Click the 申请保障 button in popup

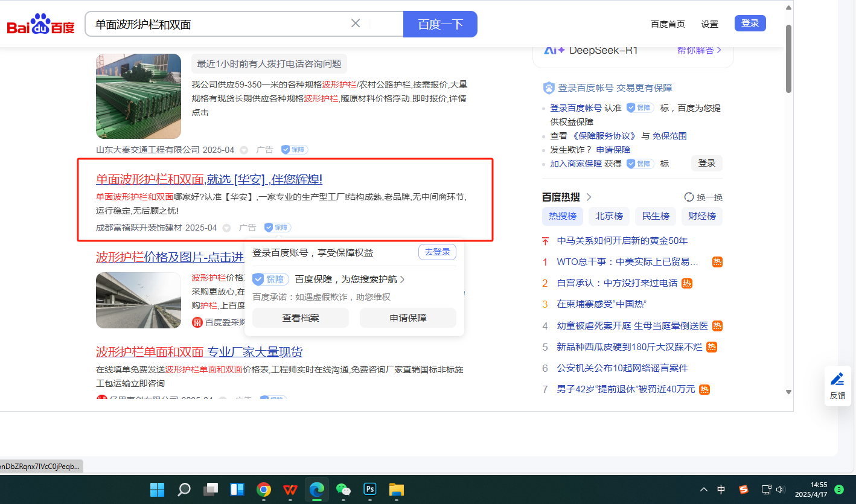tap(408, 318)
